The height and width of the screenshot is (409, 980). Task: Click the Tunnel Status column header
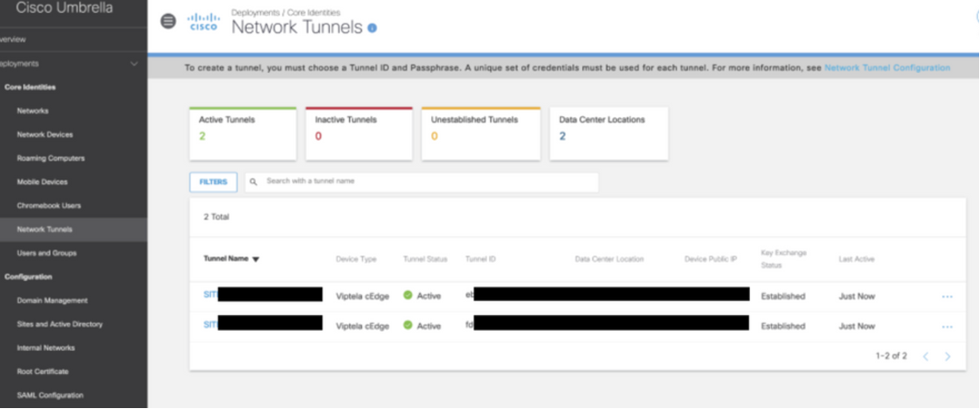(x=426, y=260)
